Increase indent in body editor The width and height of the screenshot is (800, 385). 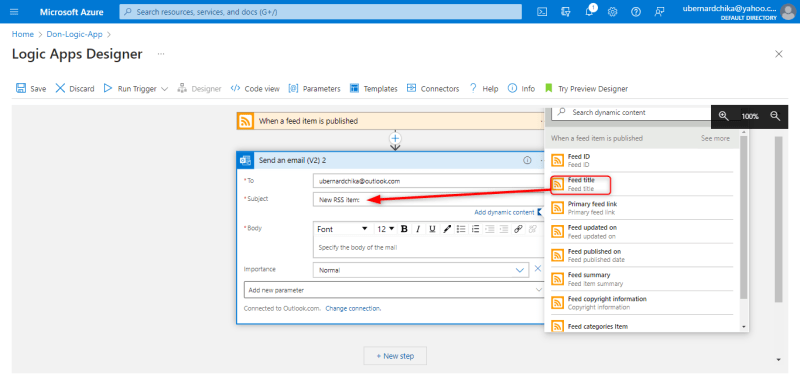(x=504, y=229)
